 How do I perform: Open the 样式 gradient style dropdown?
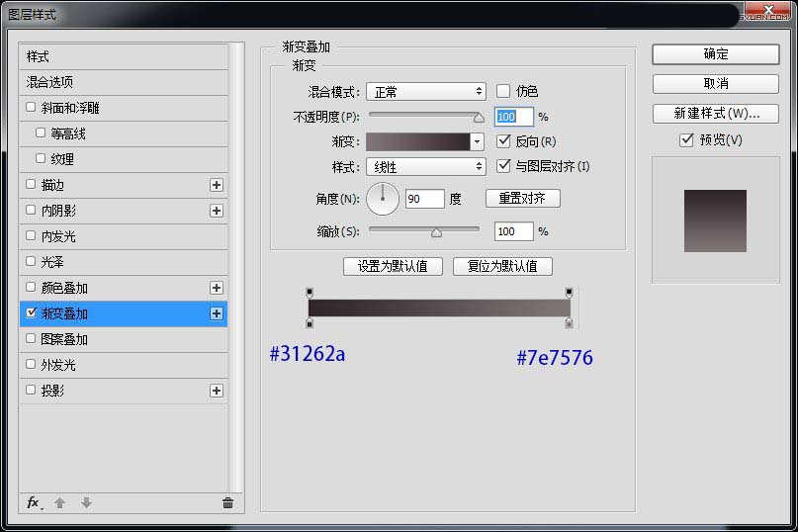[425, 167]
